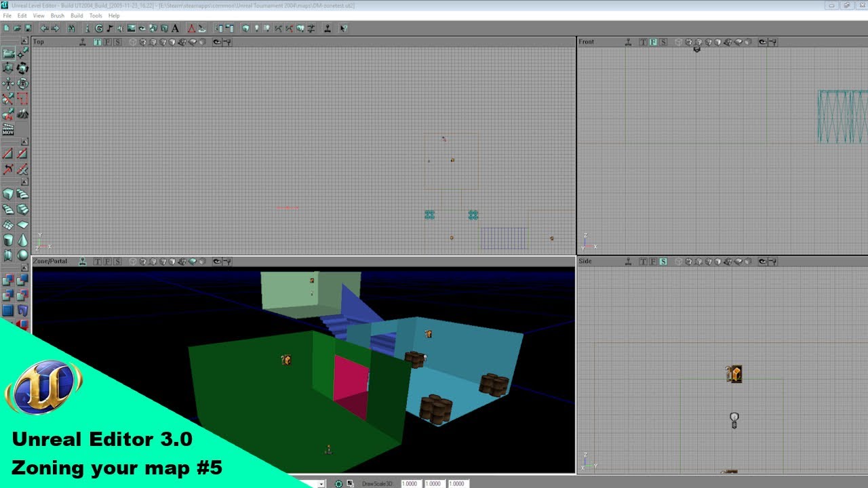Click the CSG Subtract brush button

point(22,279)
